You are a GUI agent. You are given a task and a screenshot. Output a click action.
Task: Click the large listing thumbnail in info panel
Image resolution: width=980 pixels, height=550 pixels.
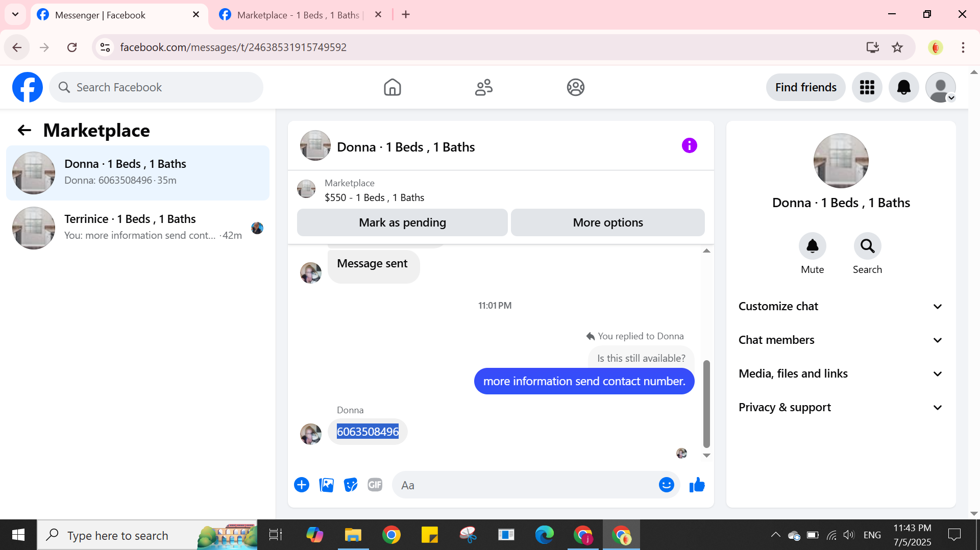[841, 161]
